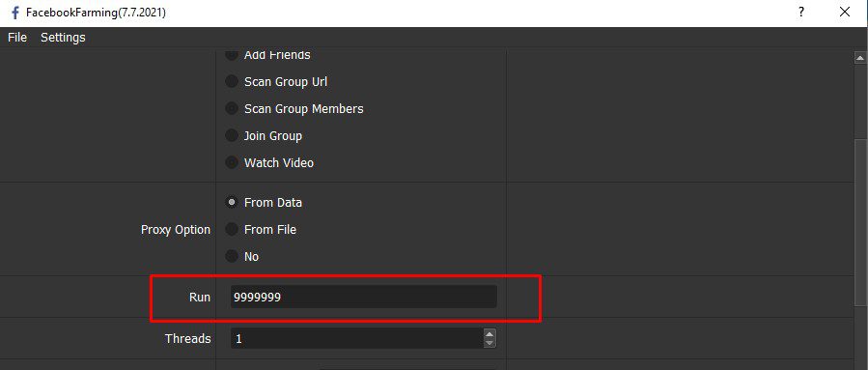Select the Scan Group Members option
868x370 pixels.
click(x=294, y=108)
